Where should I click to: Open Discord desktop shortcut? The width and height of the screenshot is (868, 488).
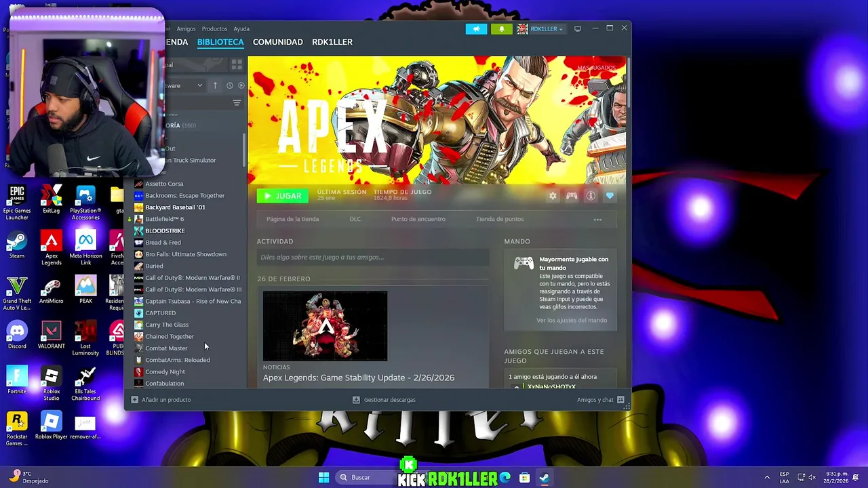click(x=17, y=335)
